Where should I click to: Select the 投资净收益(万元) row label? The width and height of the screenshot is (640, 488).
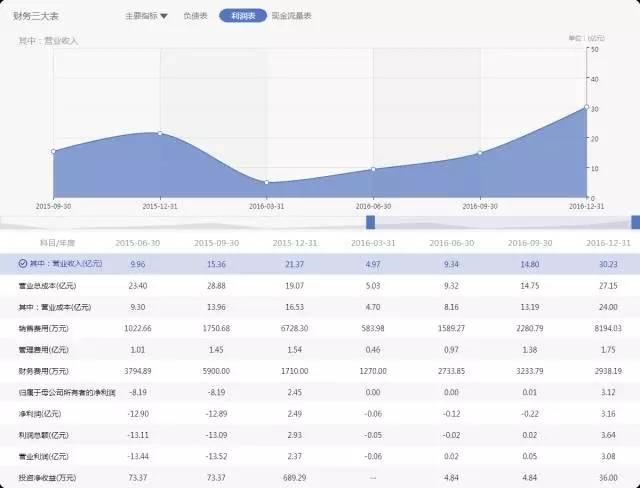click(x=47, y=477)
